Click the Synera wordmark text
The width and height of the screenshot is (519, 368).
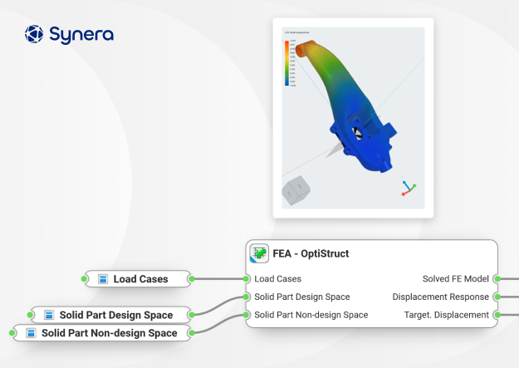click(x=82, y=34)
